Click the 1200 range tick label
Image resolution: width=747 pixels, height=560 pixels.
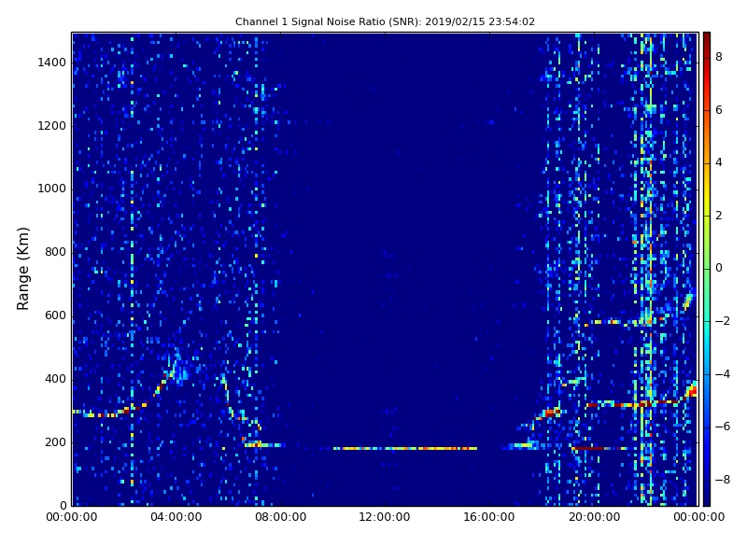pyautogui.click(x=52, y=126)
